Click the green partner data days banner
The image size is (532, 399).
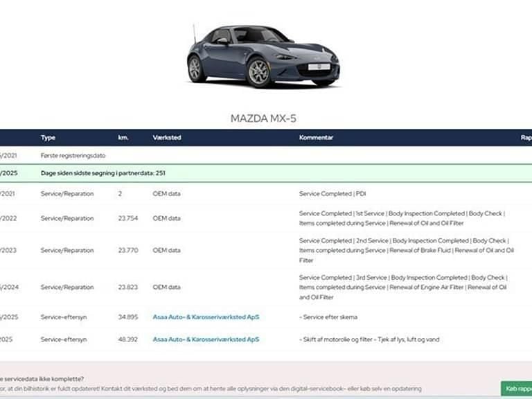263,173
